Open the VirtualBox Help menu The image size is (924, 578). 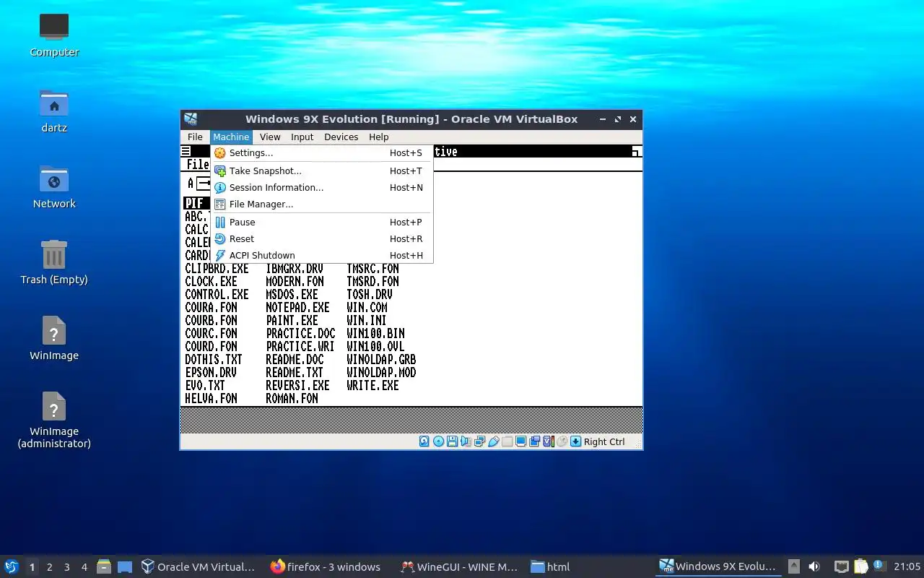[378, 137]
